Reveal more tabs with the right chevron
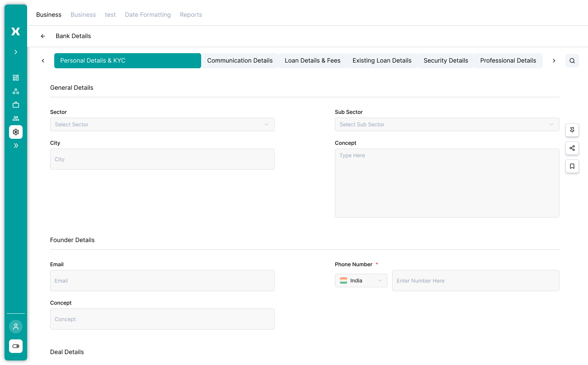Screen dimensions: 588x365 pos(554,60)
